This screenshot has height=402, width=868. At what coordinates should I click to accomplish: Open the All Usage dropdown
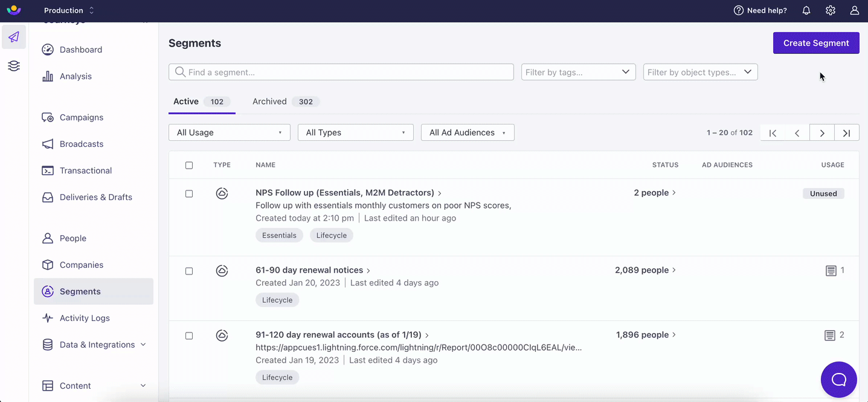(230, 132)
